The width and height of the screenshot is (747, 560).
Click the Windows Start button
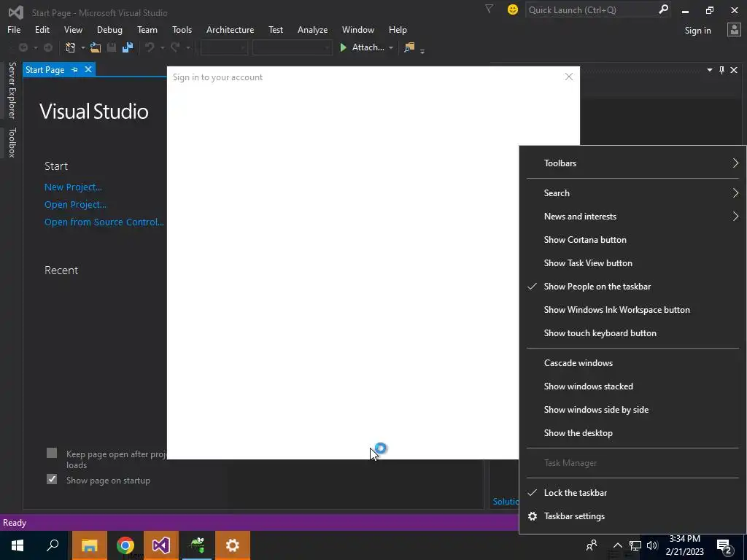pyautogui.click(x=18, y=545)
